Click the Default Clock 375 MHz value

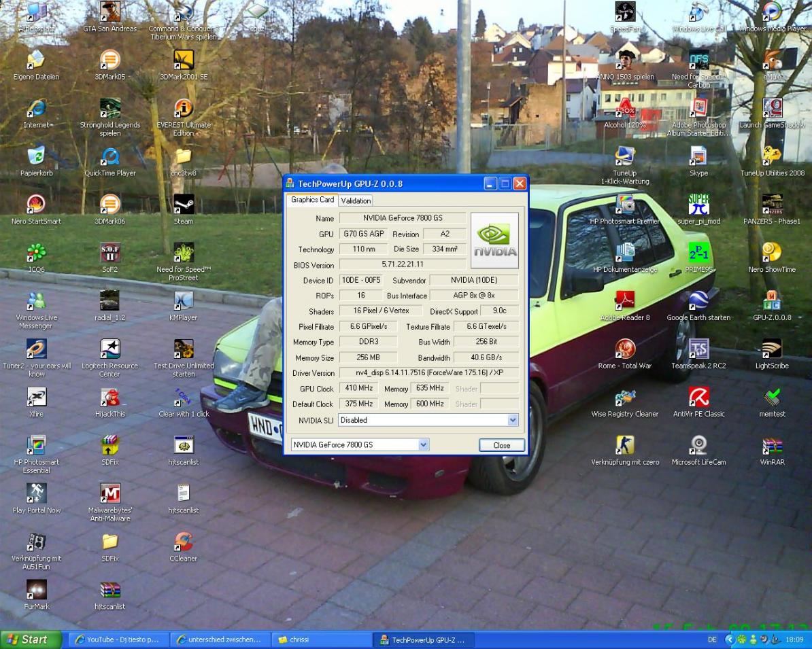coord(359,404)
